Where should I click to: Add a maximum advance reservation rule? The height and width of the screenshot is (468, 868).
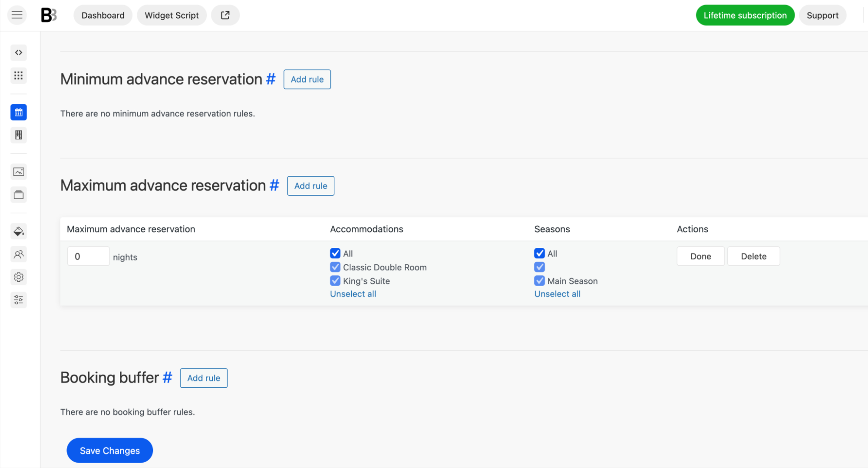pyautogui.click(x=310, y=186)
